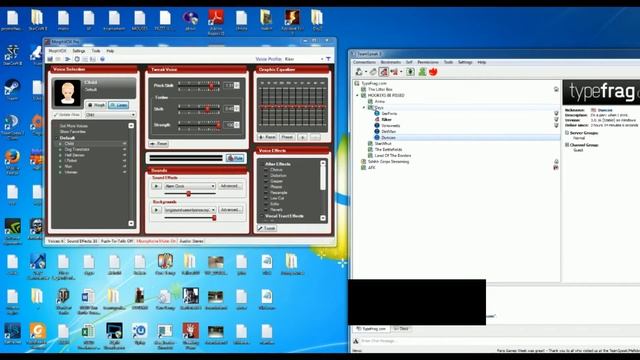
Task: Toggle the Mute button in MorphVOX
Action: point(235,158)
